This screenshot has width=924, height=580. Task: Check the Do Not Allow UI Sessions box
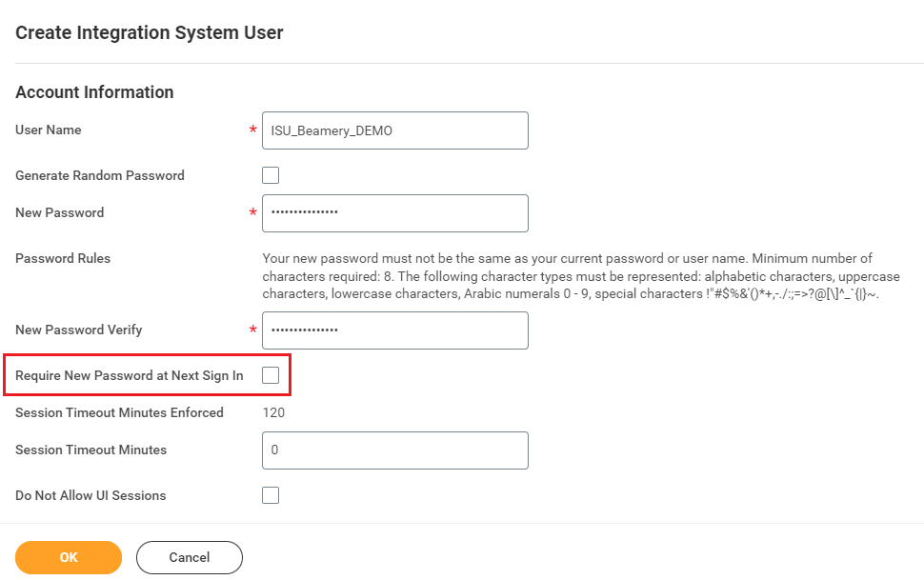271,495
